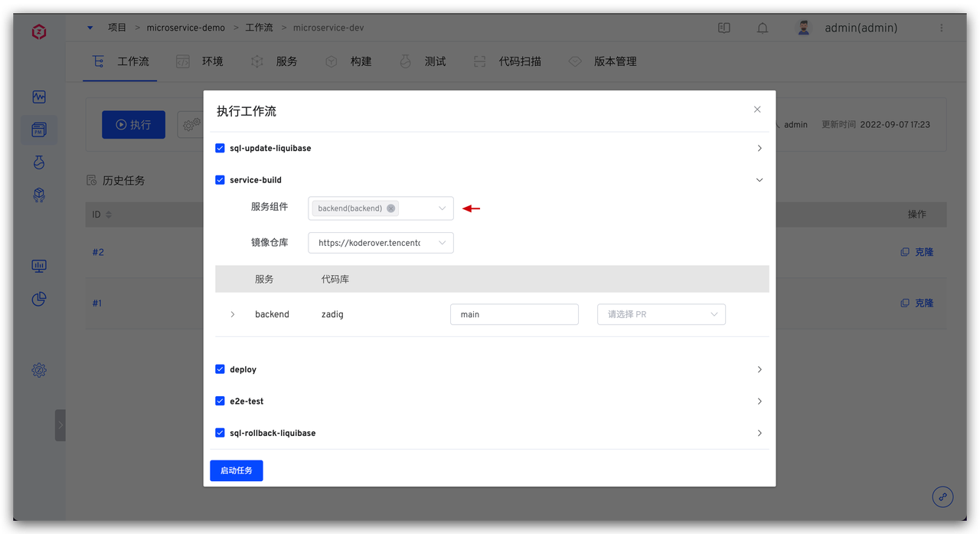Open the 服务组件 dropdown
This screenshot has width=980, height=534.
381,208
